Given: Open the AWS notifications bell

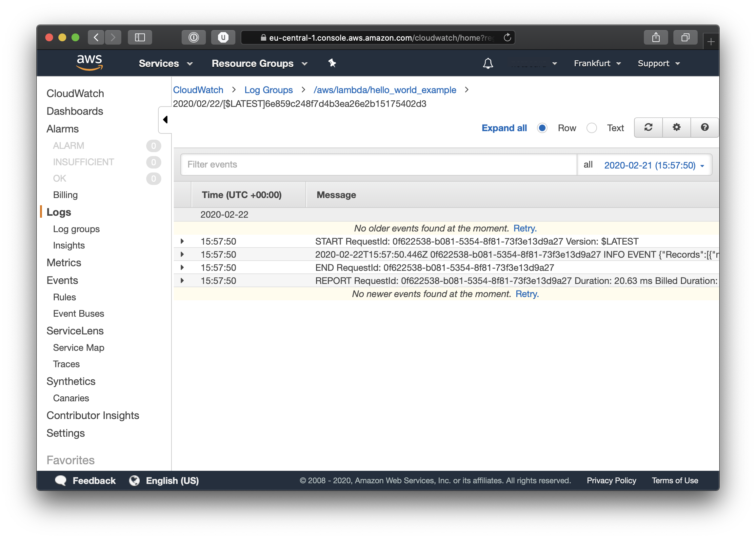Looking at the screenshot, I should click(487, 63).
